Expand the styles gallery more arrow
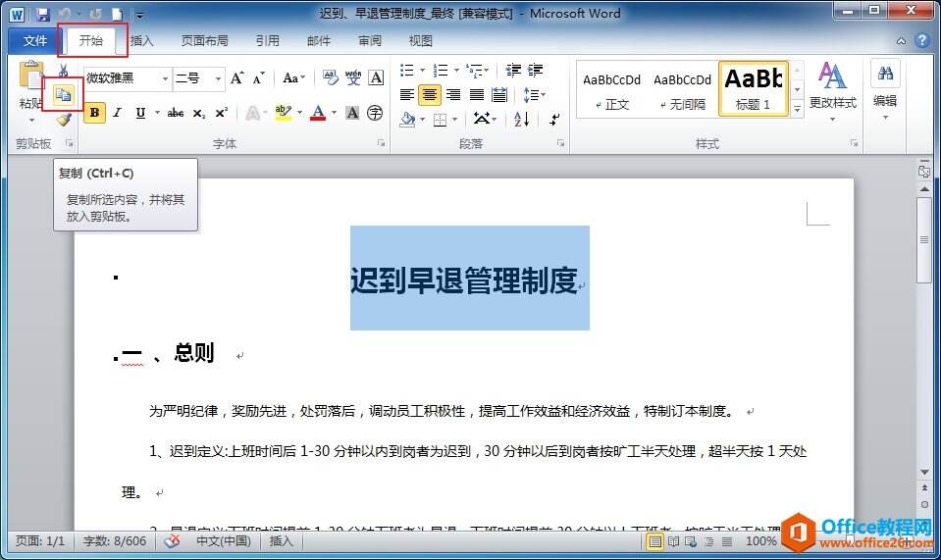Image resolution: width=941 pixels, height=560 pixels. (x=797, y=109)
